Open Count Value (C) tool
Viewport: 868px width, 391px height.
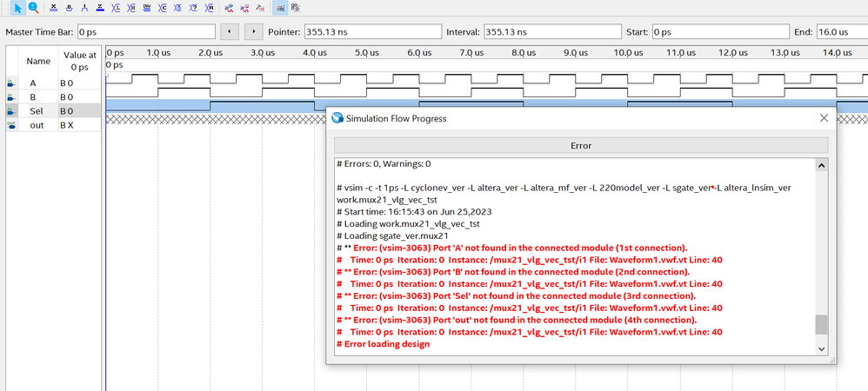[164, 8]
